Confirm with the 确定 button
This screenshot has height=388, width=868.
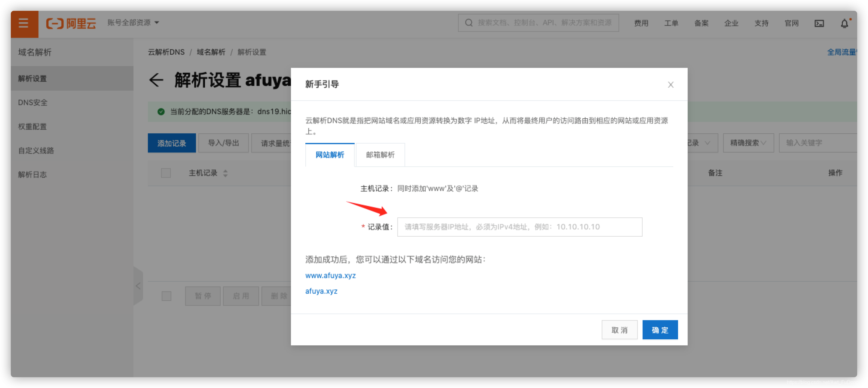tap(660, 330)
